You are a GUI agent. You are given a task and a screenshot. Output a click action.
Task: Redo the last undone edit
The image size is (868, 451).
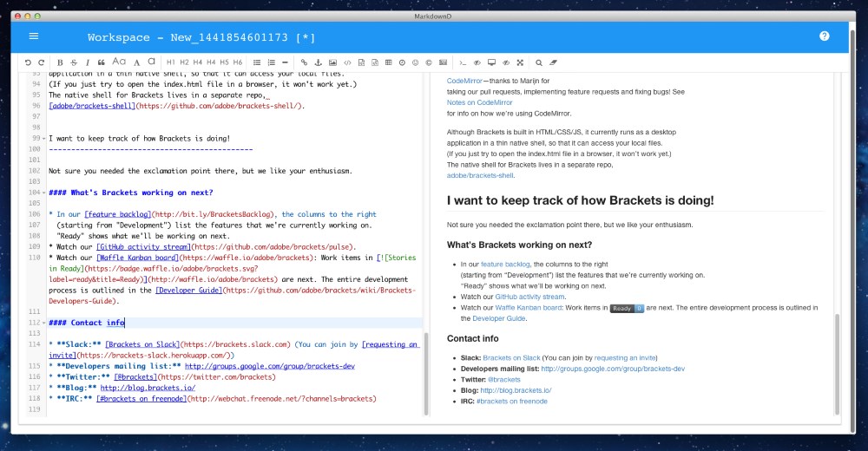pyautogui.click(x=41, y=62)
